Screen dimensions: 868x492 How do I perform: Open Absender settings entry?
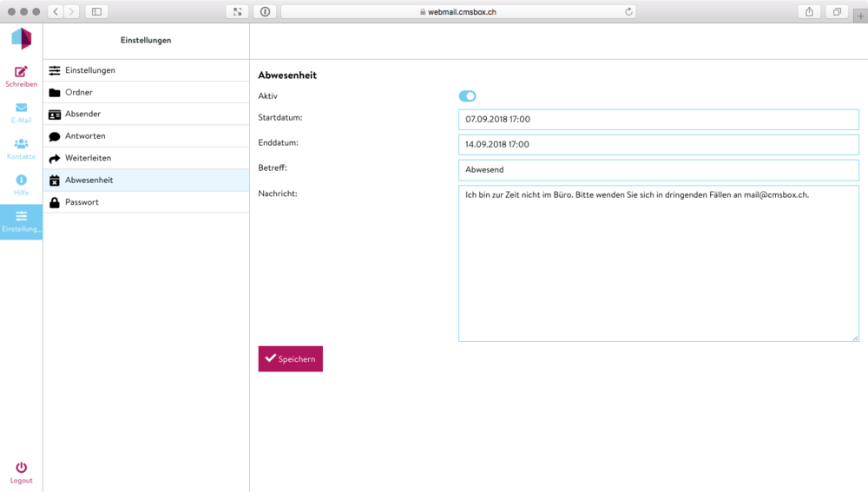point(146,114)
